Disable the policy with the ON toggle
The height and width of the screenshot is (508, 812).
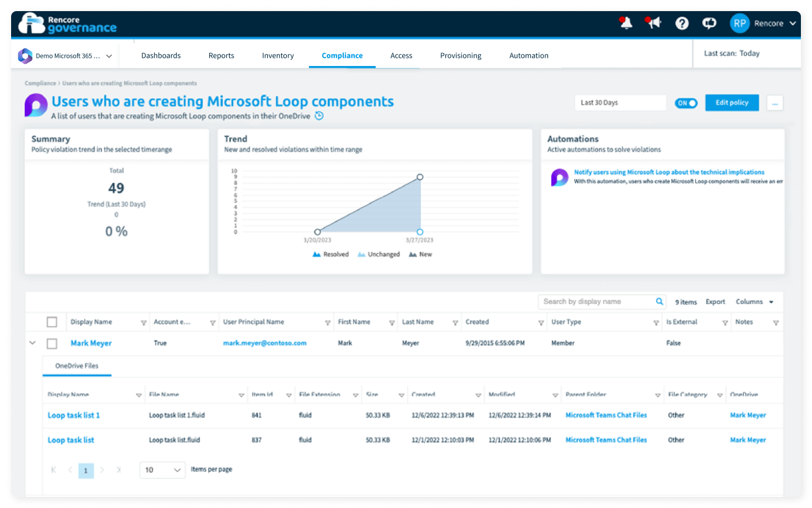(686, 103)
